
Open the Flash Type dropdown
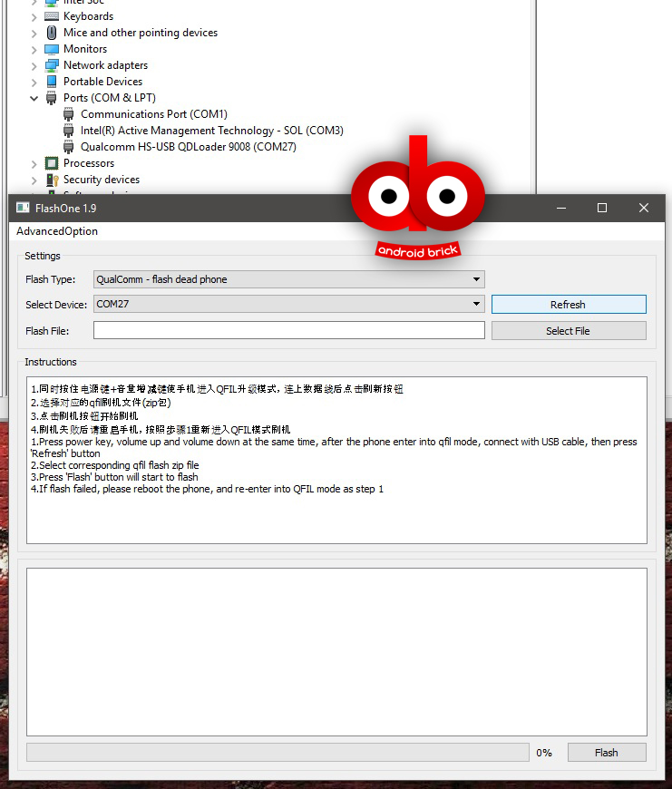click(x=288, y=279)
